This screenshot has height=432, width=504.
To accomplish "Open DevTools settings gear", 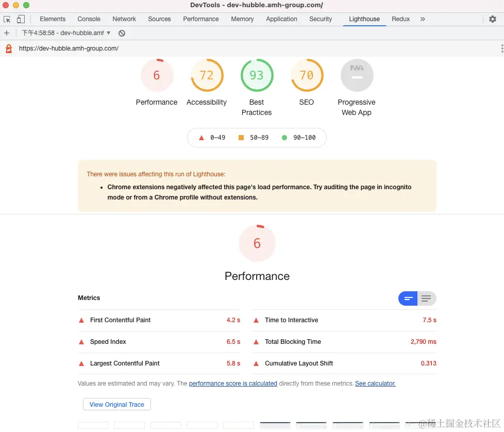I will [493, 19].
